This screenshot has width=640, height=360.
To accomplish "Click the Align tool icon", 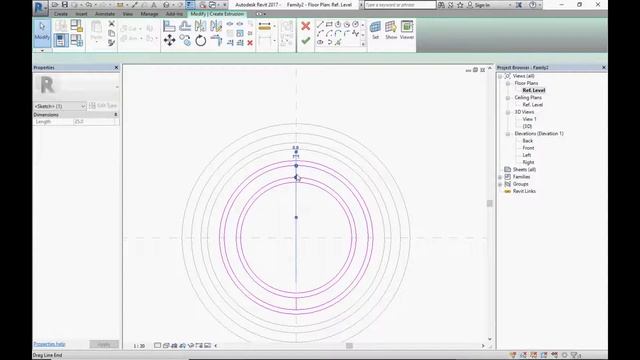I will click(169, 27).
